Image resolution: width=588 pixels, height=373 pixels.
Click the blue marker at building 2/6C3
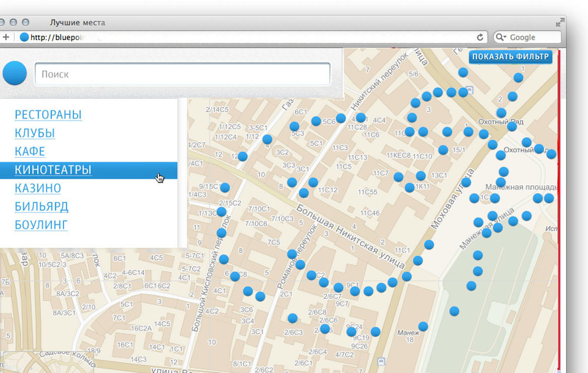tap(292, 318)
